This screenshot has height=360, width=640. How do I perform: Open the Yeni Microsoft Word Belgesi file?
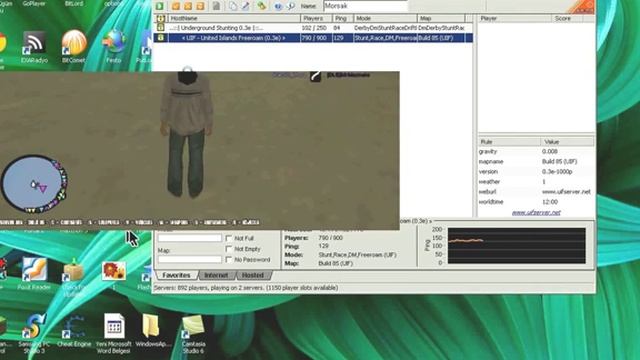[x=114, y=334]
